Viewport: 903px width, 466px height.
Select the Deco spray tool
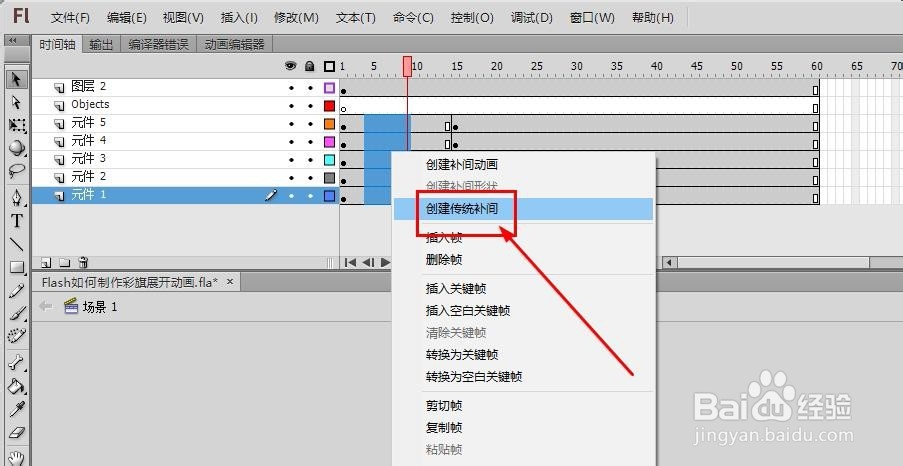tap(17, 335)
